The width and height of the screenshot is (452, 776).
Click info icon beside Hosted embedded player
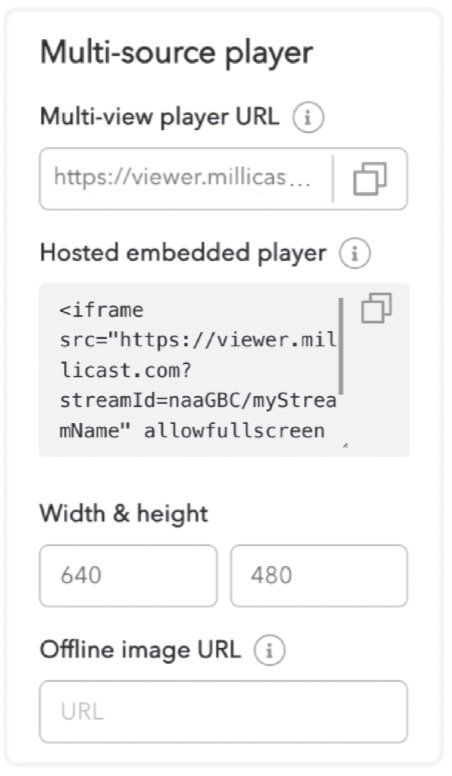point(354,253)
